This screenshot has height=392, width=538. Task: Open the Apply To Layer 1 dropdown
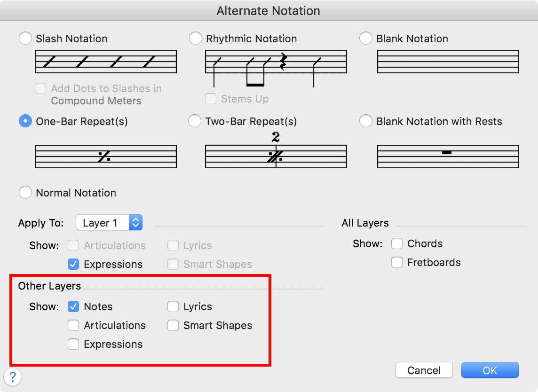pyautogui.click(x=109, y=223)
